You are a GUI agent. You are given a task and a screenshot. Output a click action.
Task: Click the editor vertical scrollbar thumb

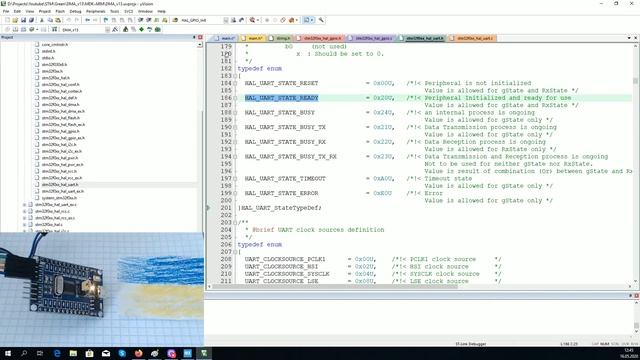click(635, 81)
